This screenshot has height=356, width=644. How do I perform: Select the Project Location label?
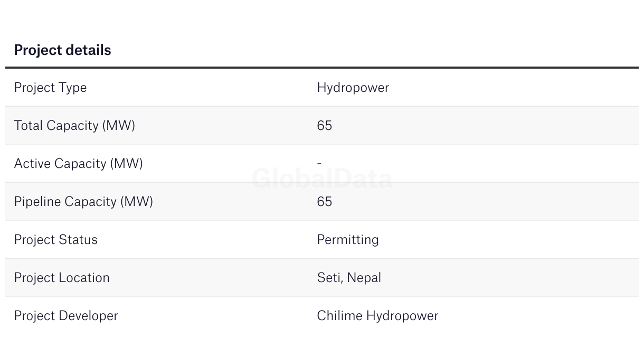[62, 278]
